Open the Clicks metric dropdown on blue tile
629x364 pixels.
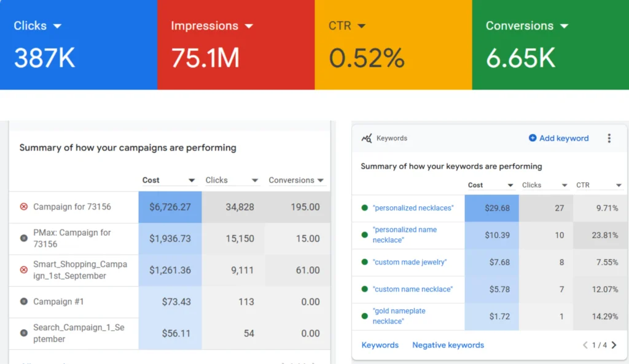[x=57, y=26]
